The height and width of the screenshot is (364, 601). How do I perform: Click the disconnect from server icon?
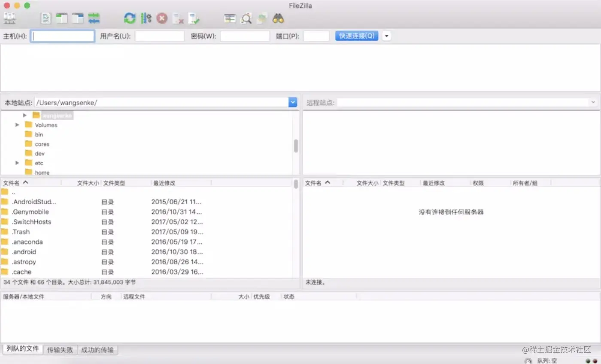(x=178, y=18)
